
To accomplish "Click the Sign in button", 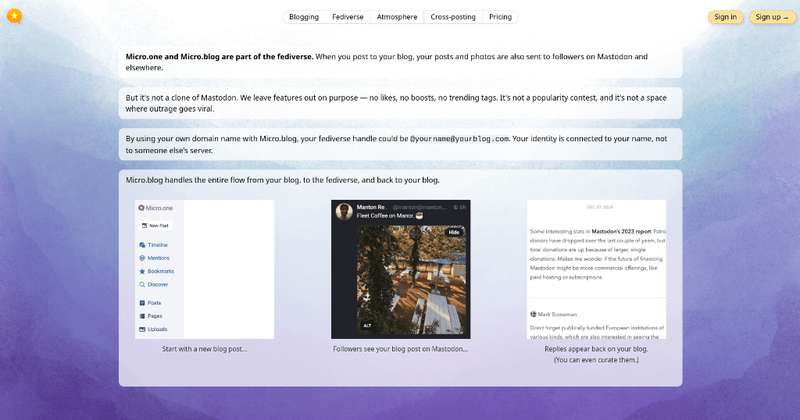I will click(725, 17).
